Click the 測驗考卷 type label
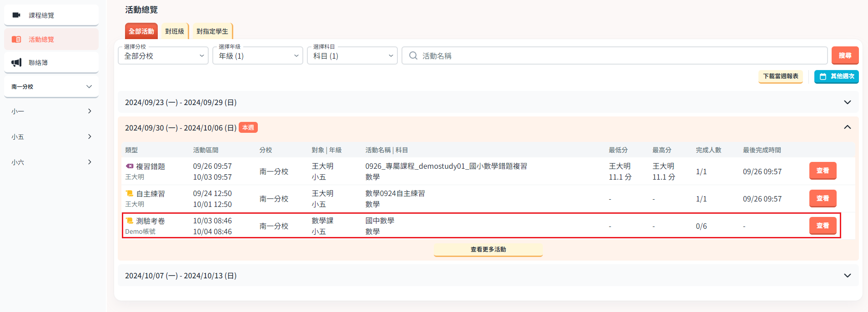868x312 pixels. (x=151, y=221)
